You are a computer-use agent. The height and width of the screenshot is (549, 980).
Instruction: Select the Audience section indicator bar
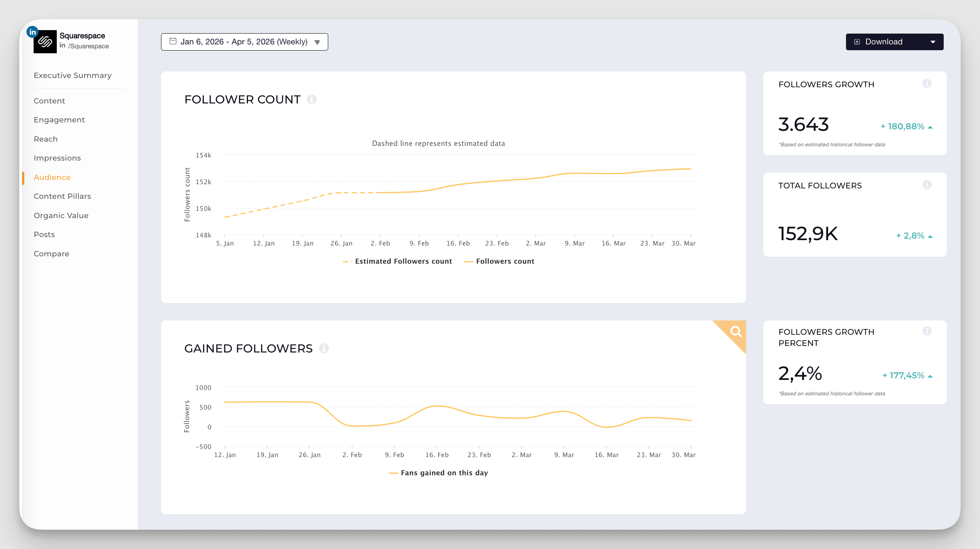click(x=24, y=178)
